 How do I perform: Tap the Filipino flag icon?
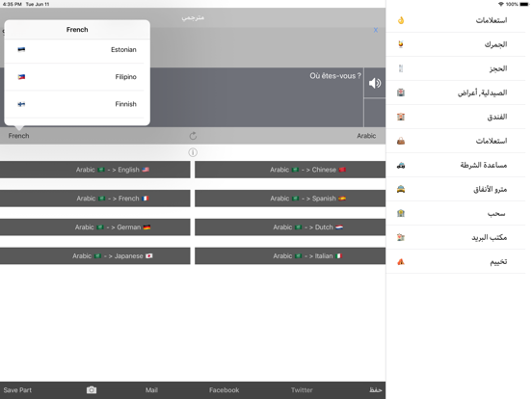tap(21, 77)
